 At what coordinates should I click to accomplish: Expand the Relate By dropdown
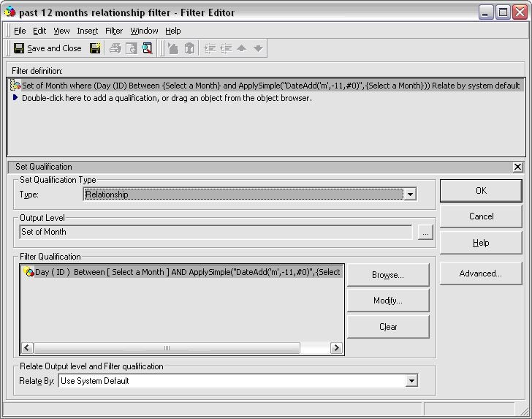pyautogui.click(x=411, y=381)
